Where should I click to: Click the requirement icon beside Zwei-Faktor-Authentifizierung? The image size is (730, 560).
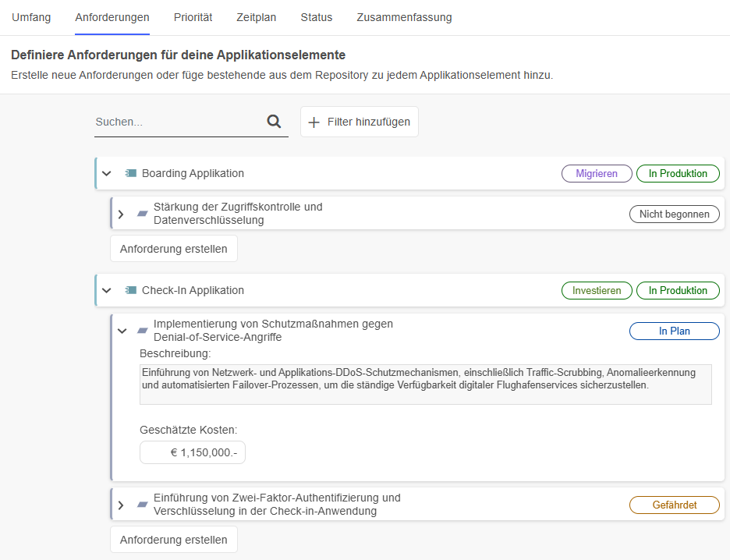(142, 504)
